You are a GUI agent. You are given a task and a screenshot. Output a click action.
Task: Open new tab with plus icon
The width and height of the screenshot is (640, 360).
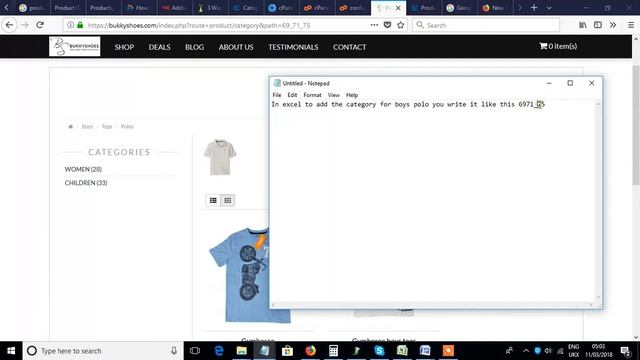534,8
